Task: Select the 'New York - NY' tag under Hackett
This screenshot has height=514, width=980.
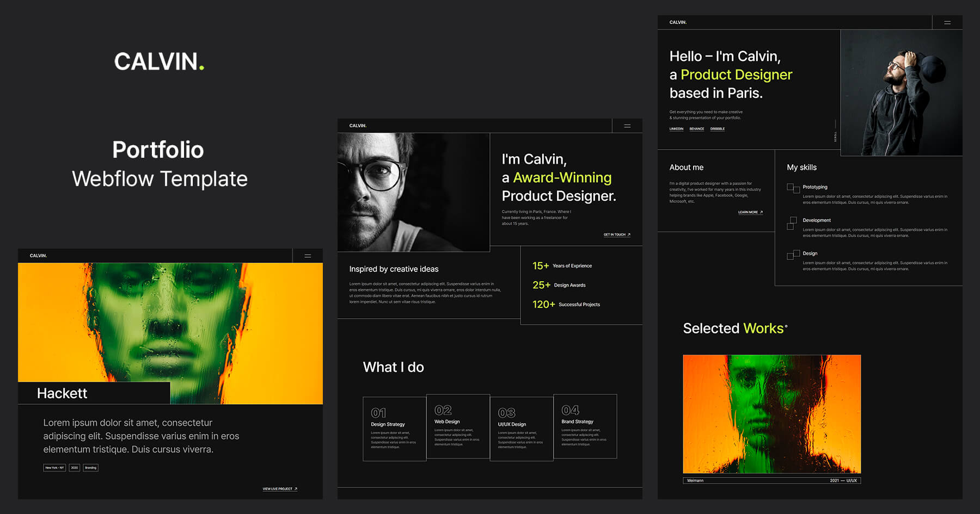Action: tap(54, 467)
